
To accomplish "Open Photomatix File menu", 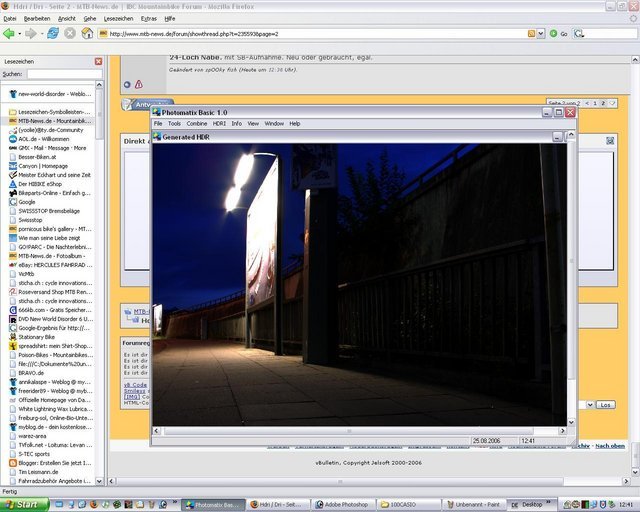I will pos(158,123).
